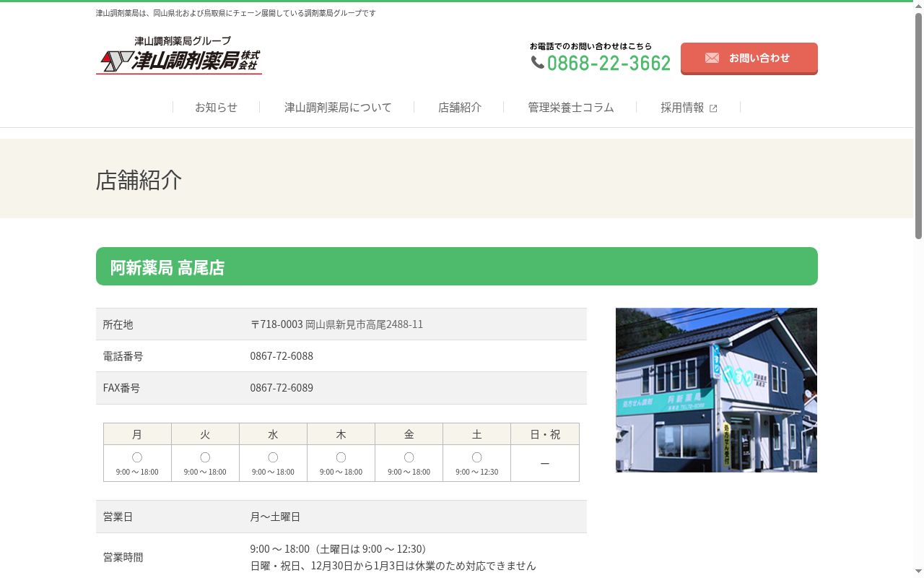Open 津山調剤薬局について menu item
Screen dimensions: 924x578
[x=338, y=107]
